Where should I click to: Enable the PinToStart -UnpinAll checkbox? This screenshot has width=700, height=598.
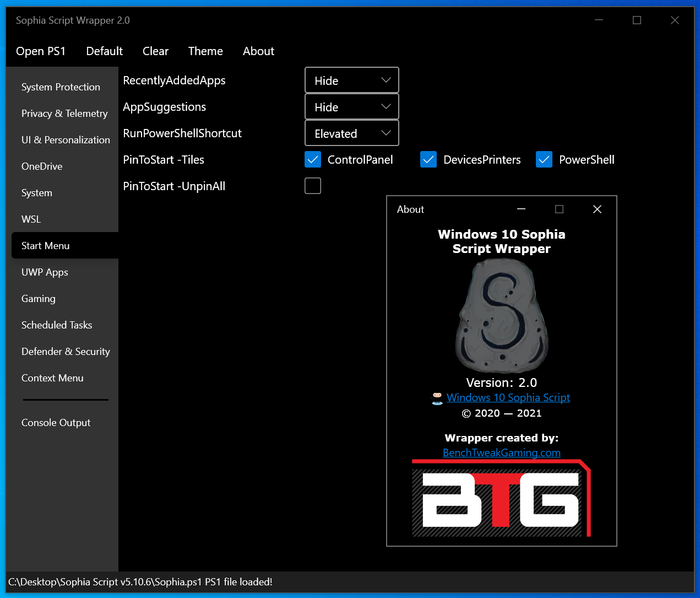[x=313, y=186]
